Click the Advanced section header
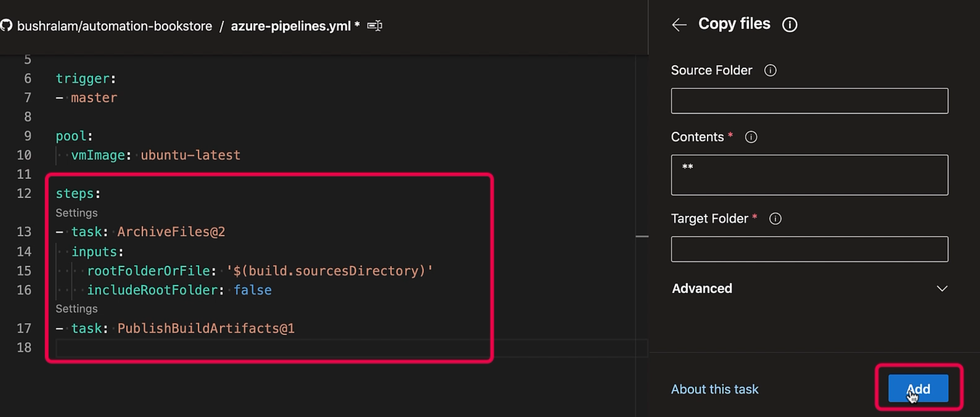Viewport: 980px width, 417px height. [x=702, y=289]
